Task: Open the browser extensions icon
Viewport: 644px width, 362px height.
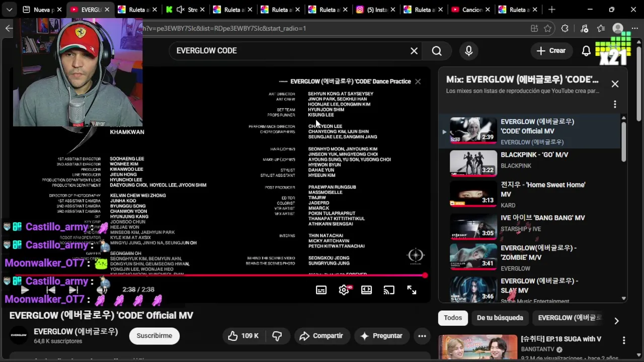Action: point(565,29)
